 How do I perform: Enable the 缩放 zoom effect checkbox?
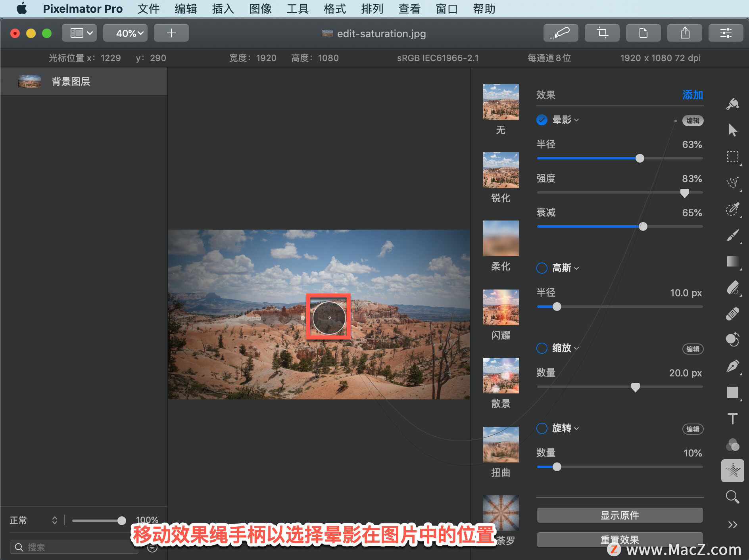coord(542,348)
